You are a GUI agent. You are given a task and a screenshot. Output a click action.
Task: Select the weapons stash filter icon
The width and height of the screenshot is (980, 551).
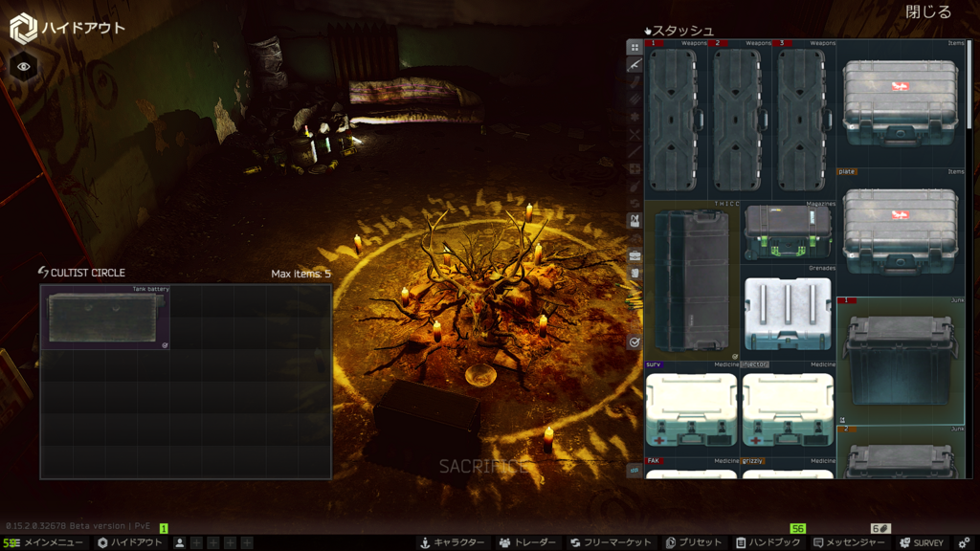pos(634,65)
